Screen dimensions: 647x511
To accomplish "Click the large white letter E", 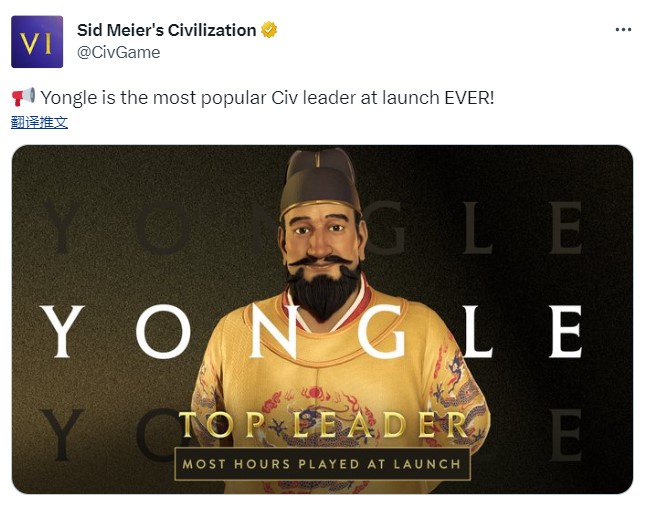I will point(565,332).
